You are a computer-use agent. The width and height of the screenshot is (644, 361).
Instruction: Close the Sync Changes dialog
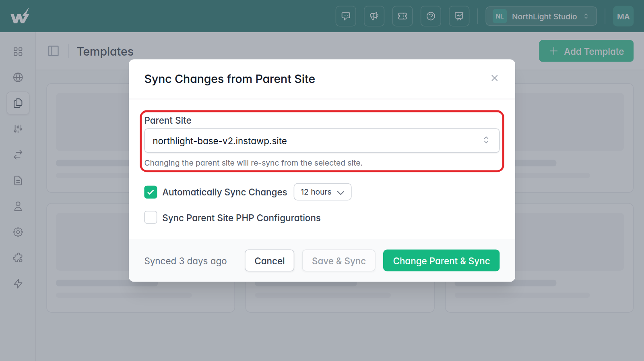coord(495,78)
